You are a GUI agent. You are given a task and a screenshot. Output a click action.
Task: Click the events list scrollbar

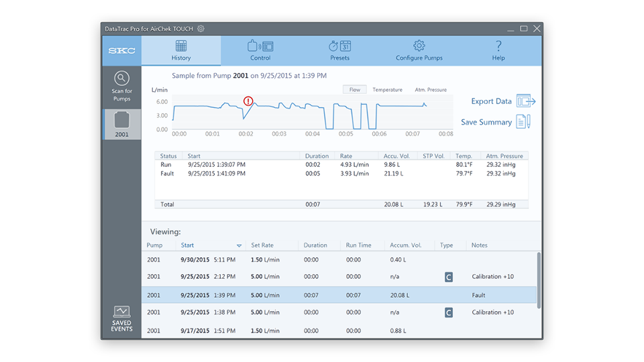539,280
